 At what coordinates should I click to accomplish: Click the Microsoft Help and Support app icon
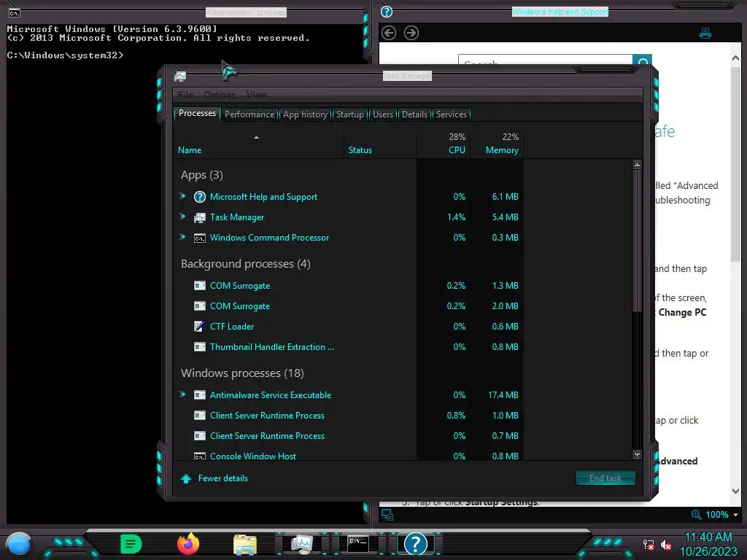click(x=200, y=197)
